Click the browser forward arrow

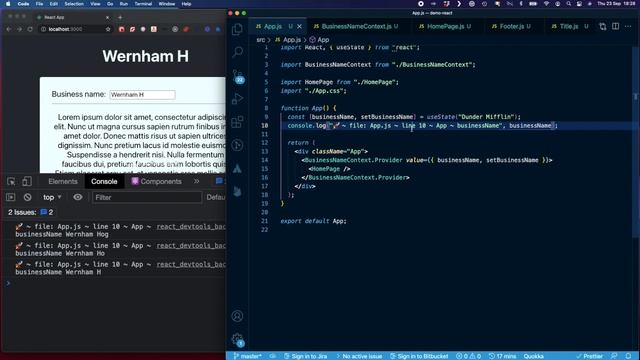pyautogui.click(x=19, y=29)
